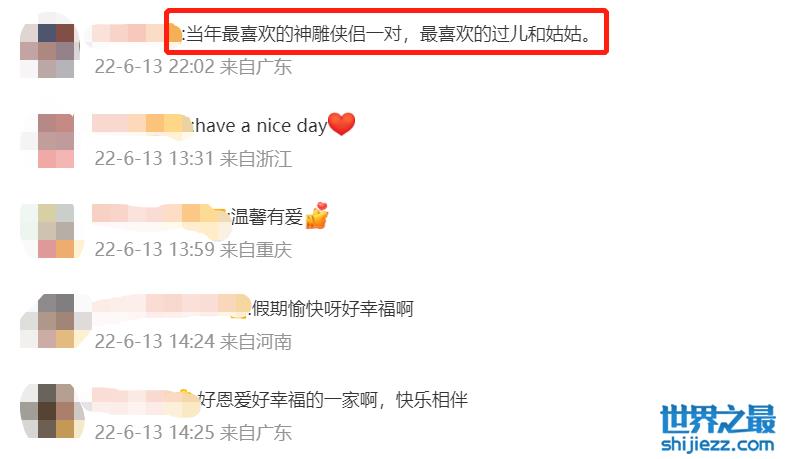Click the timestamp 22-6-13 14:24 来自河南
Image resolution: width=785 pixels, height=459 pixels.
point(193,341)
